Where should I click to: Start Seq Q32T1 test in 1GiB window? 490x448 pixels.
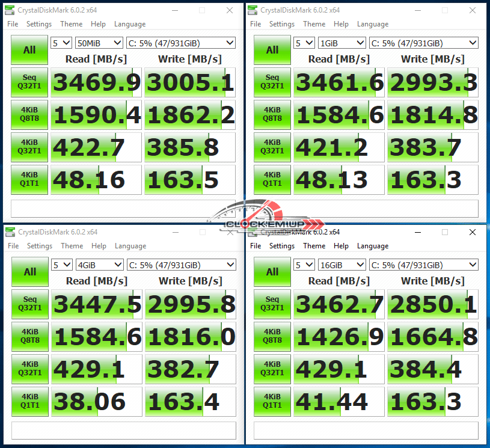coord(272,82)
